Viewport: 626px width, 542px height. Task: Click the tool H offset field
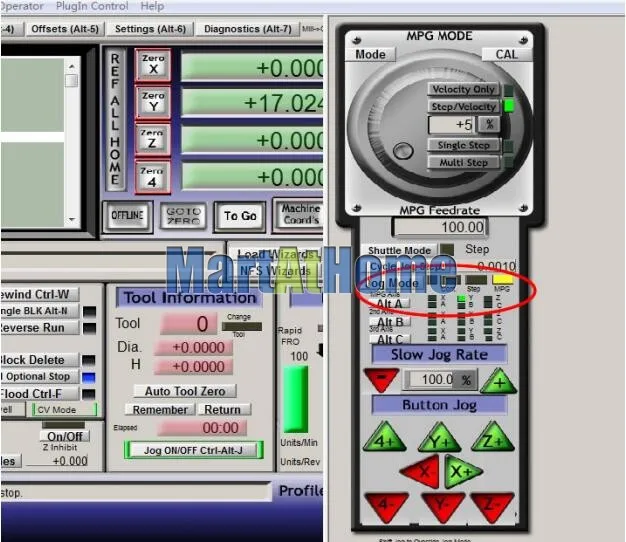[194, 366]
